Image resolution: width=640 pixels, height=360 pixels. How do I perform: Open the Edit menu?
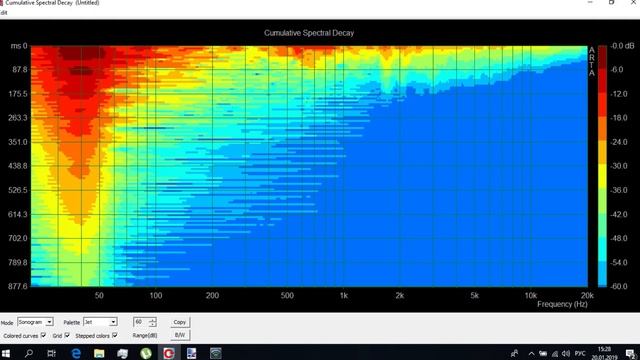[4, 13]
